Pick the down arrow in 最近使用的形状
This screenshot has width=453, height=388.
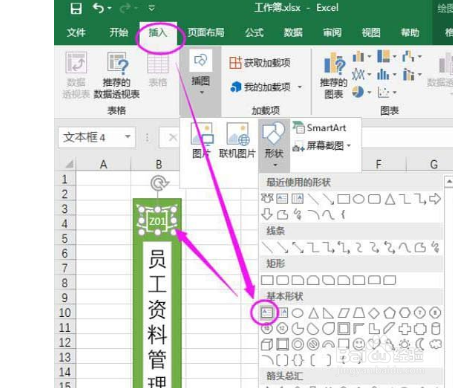pos(267,214)
